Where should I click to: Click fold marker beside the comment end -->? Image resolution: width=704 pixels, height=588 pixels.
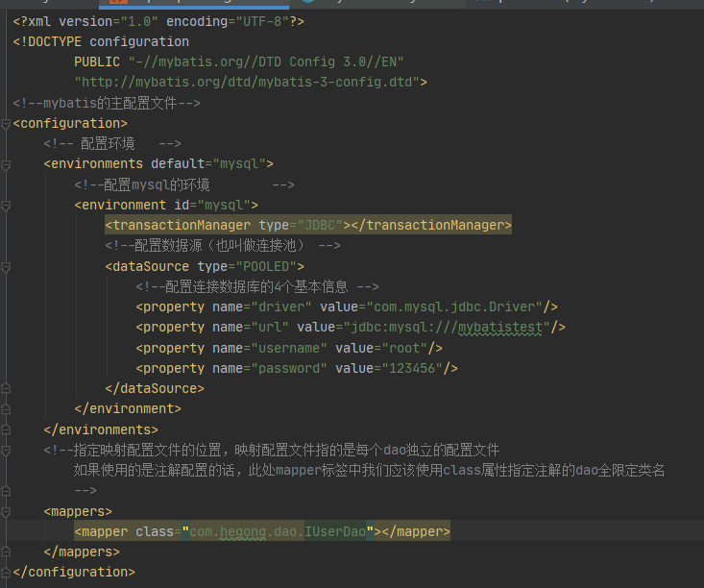tap(6, 491)
